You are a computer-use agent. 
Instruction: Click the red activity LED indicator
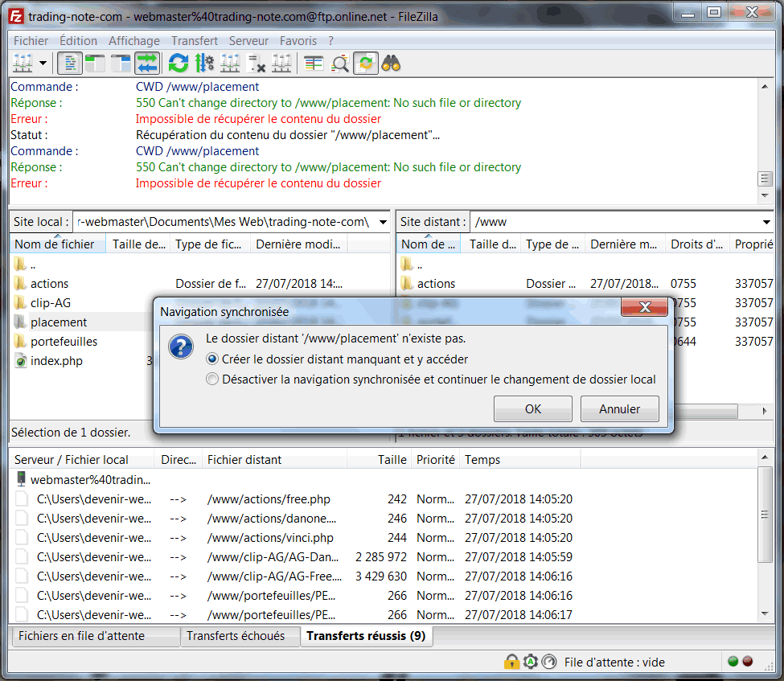pyautogui.click(x=748, y=662)
